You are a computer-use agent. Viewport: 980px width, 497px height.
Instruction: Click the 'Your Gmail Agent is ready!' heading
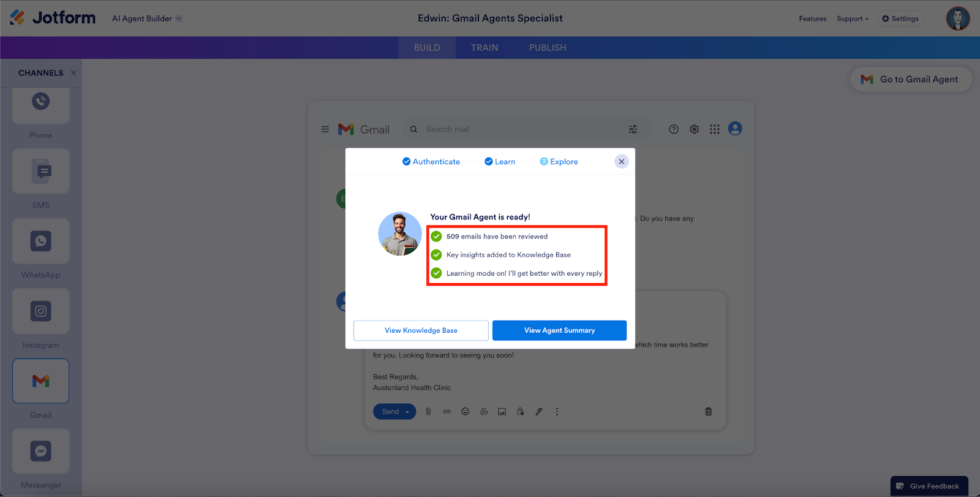coord(480,217)
